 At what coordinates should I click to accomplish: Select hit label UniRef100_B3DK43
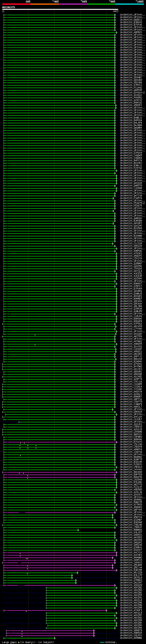(131, 22)
